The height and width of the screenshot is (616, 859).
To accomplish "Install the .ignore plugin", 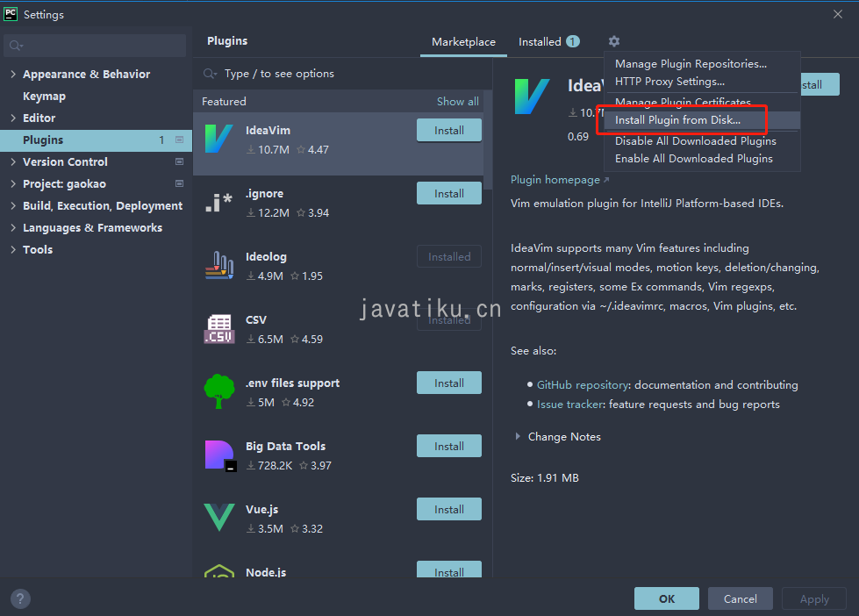I will coord(449,193).
